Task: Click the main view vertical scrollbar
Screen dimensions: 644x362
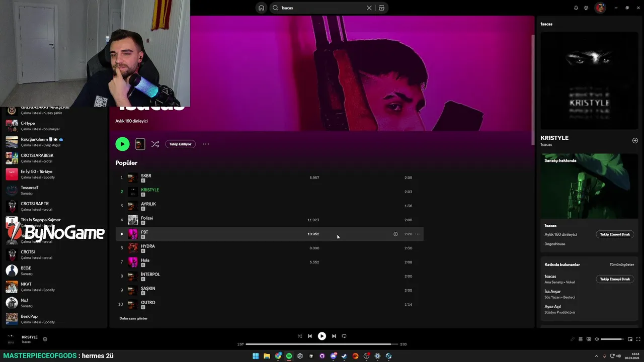Action: pyautogui.click(x=533, y=90)
